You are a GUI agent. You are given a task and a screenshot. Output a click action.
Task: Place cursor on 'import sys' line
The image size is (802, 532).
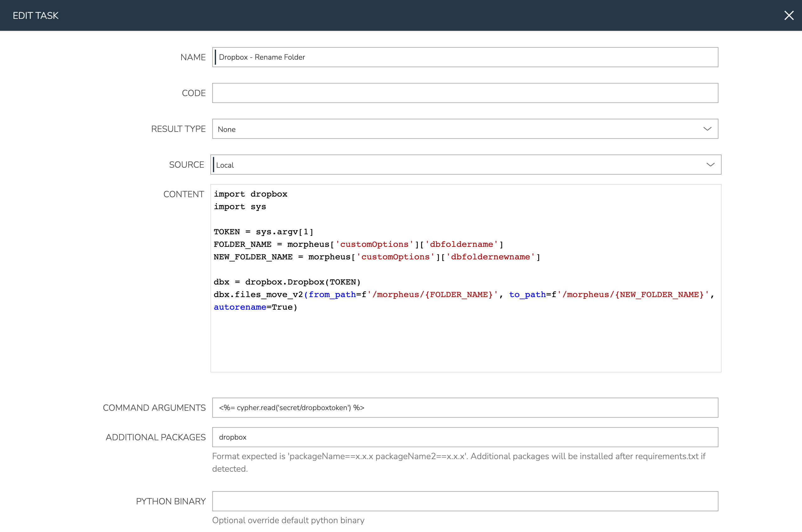coord(240,207)
